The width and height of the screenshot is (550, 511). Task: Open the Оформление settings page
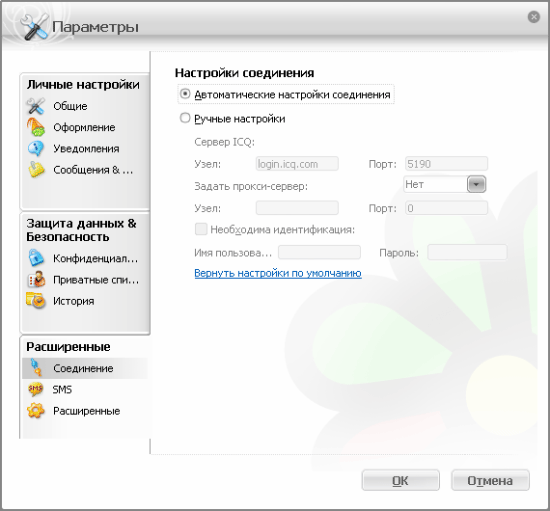tap(84, 127)
